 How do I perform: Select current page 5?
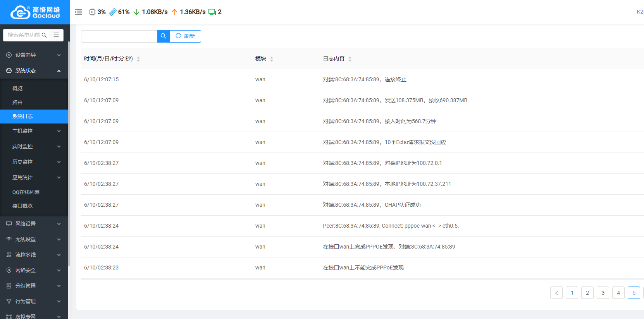[x=634, y=293]
